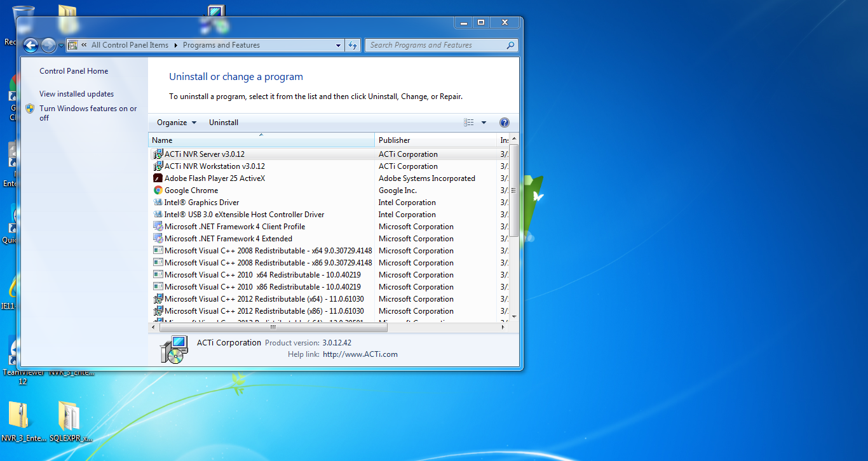Viewport: 868px width, 461px height.
Task: Click the Visual C++ 2008 x64 Redistributable icon
Action: pos(158,251)
